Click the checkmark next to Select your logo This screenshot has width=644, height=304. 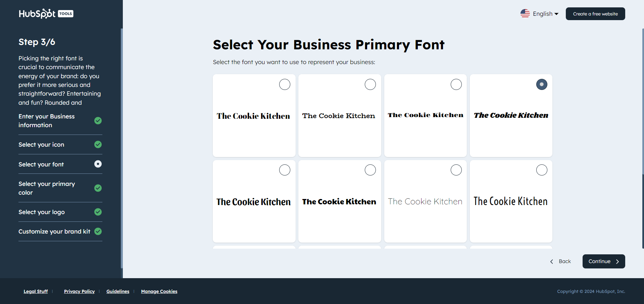coord(98,212)
